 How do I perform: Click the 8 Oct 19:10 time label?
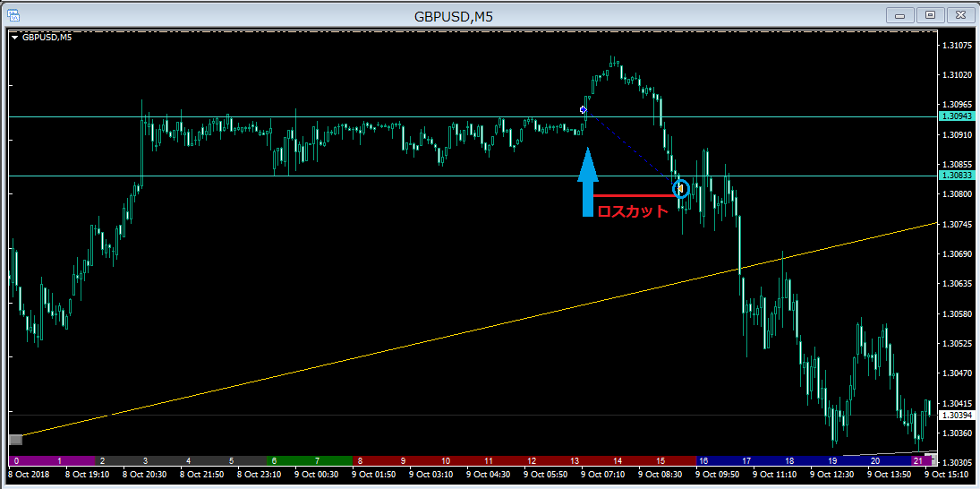tap(88, 475)
